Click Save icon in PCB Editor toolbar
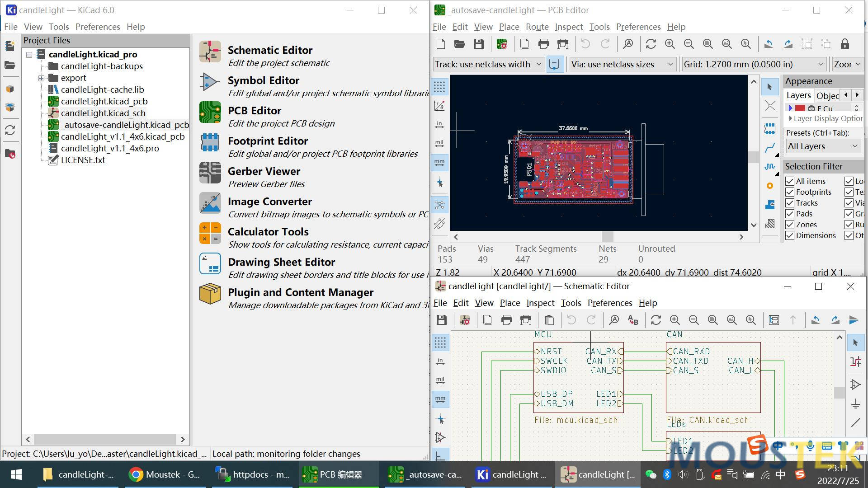This screenshot has width=868, height=488. (x=478, y=44)
